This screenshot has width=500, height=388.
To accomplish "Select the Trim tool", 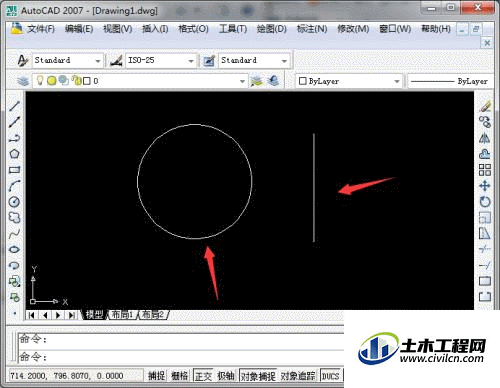I will (485, 249).
